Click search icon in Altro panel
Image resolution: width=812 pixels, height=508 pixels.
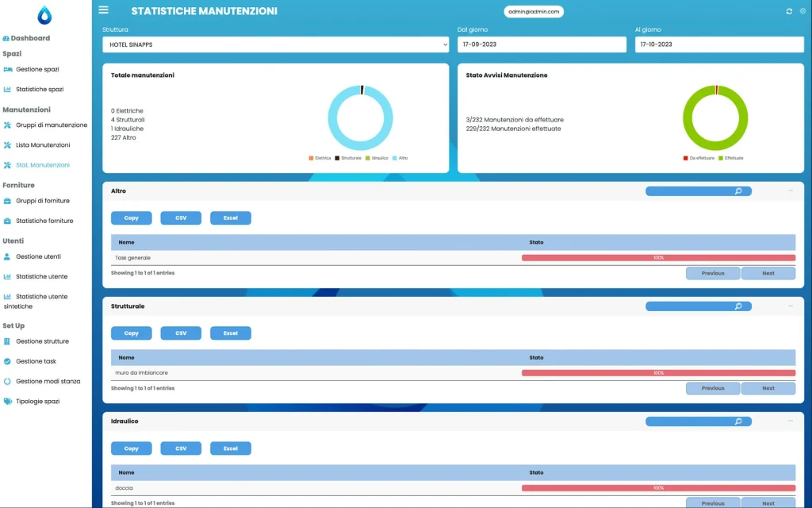click(x=738, y=191)
